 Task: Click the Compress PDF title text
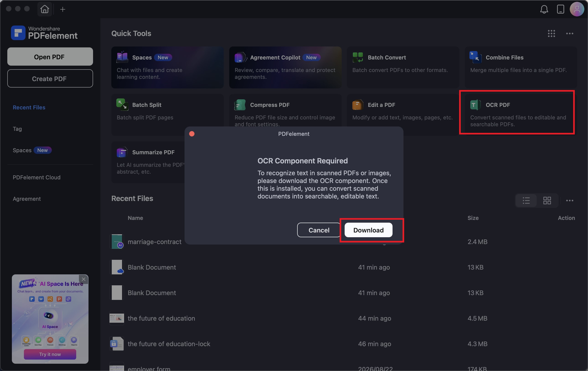[270, 105]
